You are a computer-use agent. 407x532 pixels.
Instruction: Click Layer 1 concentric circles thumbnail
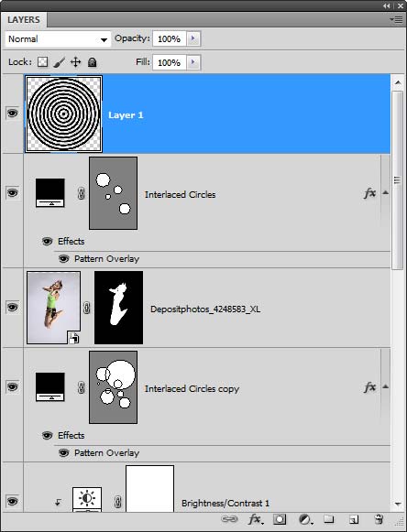coord(63,114)
